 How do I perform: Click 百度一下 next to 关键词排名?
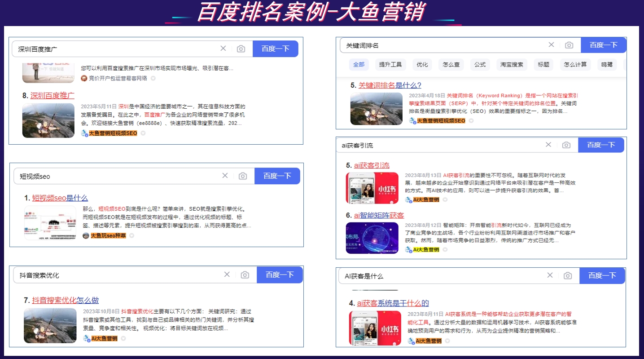click(x=604, y=45)
